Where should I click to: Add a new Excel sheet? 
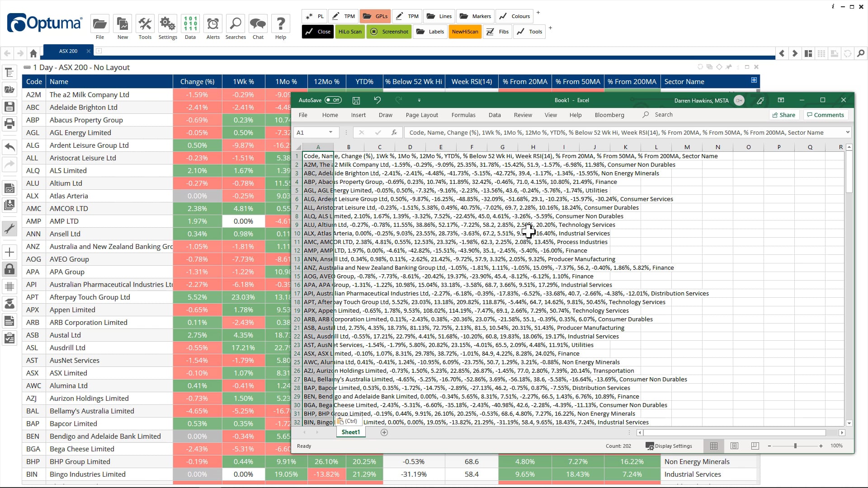pos(384,432)
